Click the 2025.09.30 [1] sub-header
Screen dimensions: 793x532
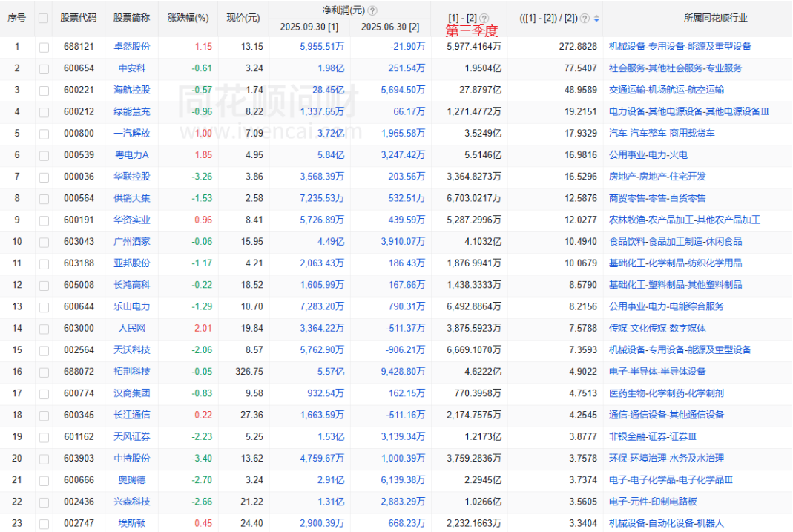pos(309,27)
